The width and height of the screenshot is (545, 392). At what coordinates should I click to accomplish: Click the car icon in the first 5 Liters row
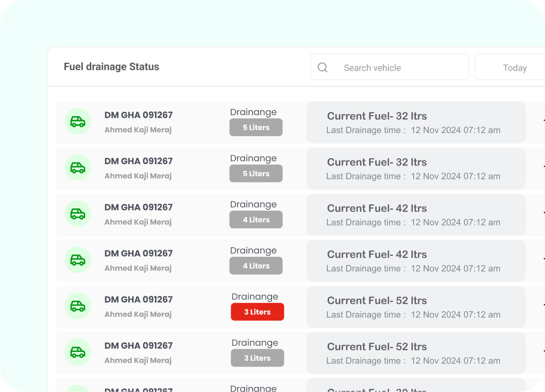pyautogui.click(x=78, y=121)
